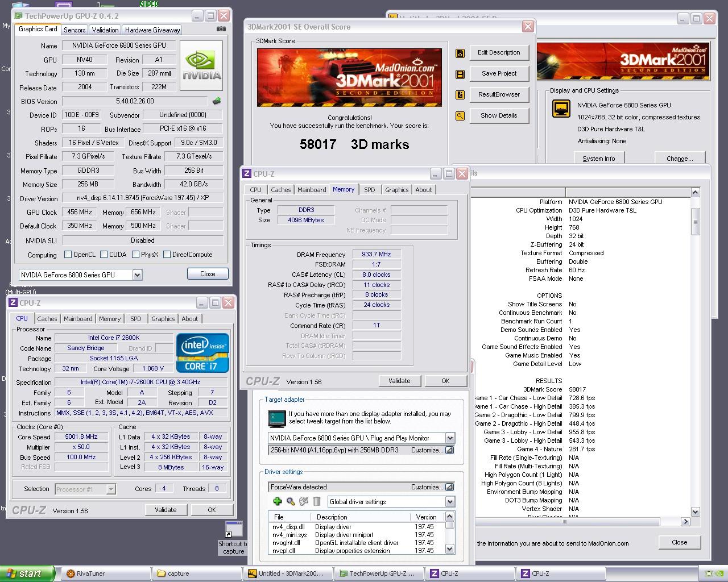Select the nv4_disp.dll row in driver list
Screen dimensions: 728x582
click(x=356, y=527)
